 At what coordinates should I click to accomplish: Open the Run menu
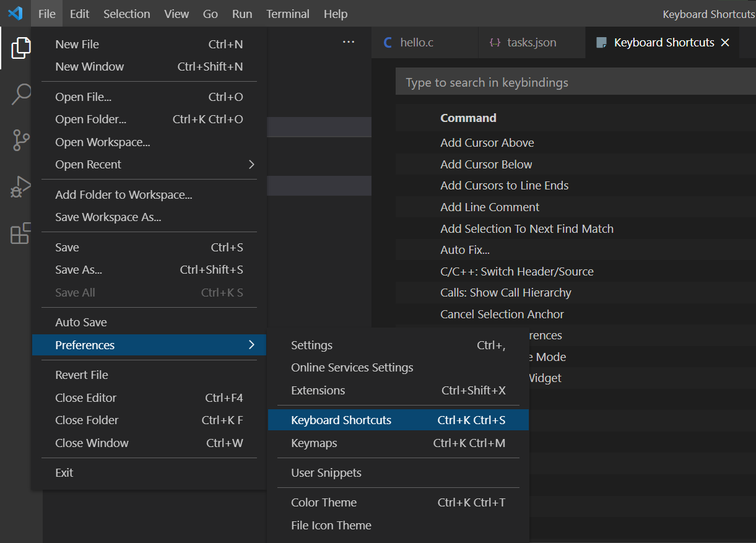(242, 14)
